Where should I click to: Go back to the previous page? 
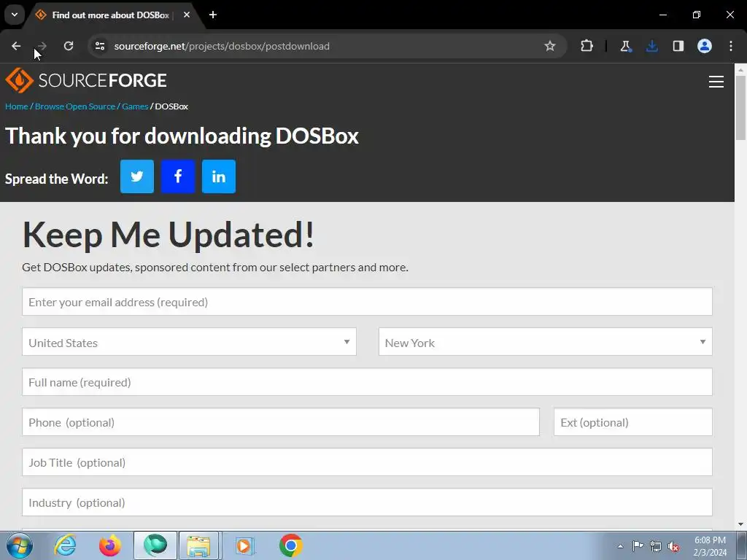(16, 46)
